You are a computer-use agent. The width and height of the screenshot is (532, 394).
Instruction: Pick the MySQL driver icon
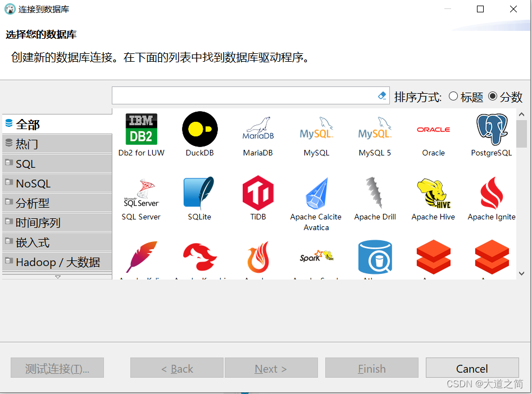click(316, 129)
